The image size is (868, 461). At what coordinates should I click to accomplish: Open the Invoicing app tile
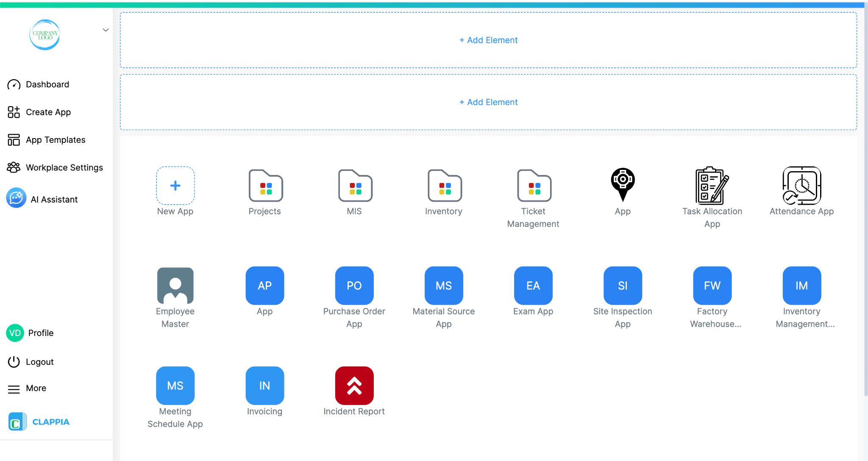coord(264,386)
